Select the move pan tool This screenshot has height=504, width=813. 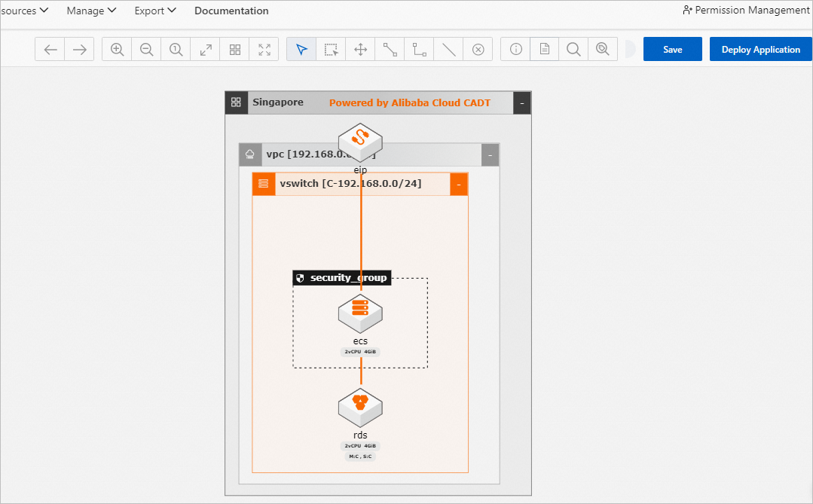(x=360, y=49)
